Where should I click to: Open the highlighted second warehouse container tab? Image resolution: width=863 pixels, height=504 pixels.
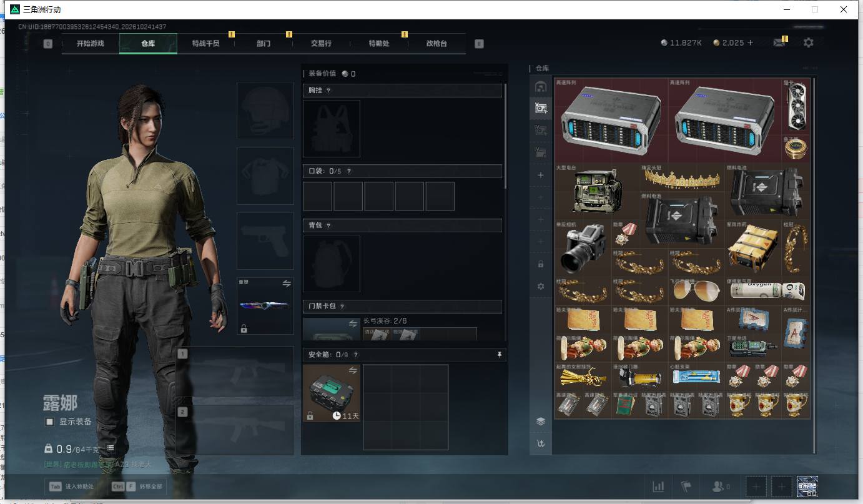click(x=541, y=108)
